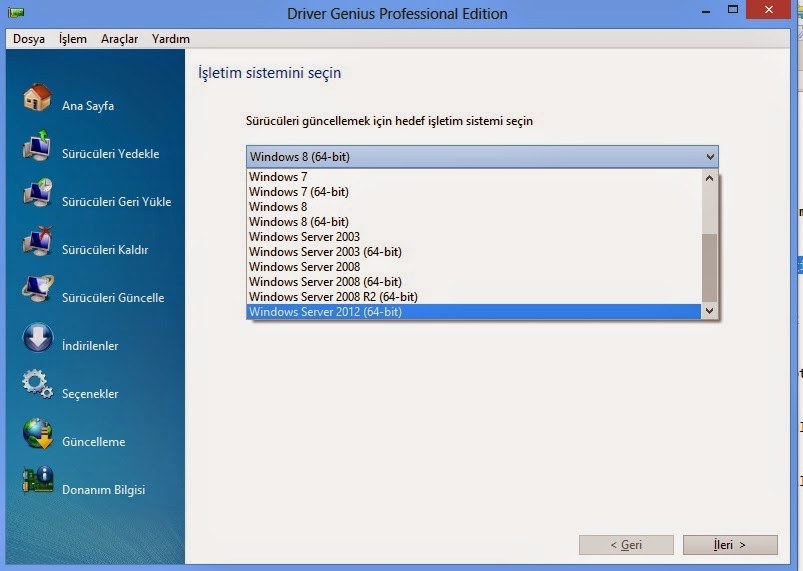Click the Seçenekler gears icon
This screenshot has width=803, height=571.
click(37, 385)
